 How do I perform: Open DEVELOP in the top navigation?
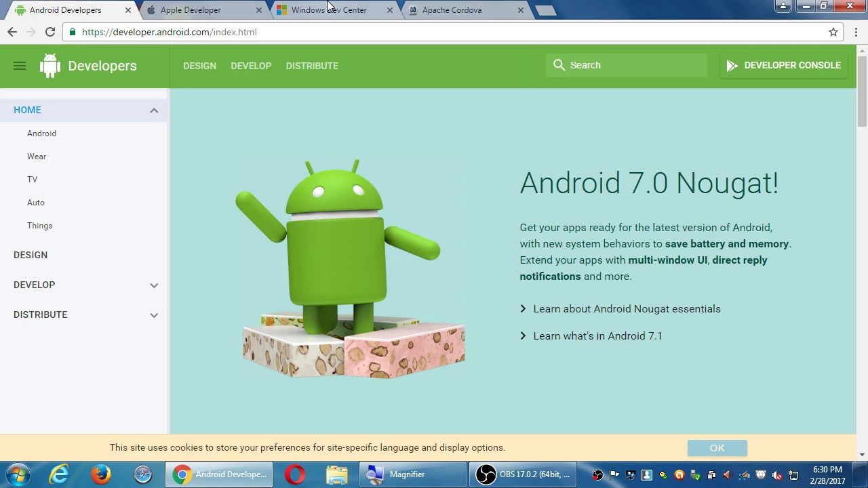pos(251,66)
